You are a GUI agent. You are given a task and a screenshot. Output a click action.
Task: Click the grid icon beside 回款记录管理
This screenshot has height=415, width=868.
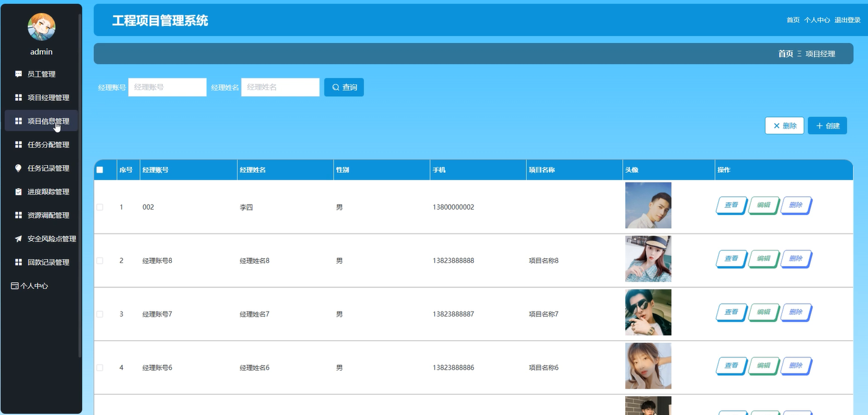[19, 262]
